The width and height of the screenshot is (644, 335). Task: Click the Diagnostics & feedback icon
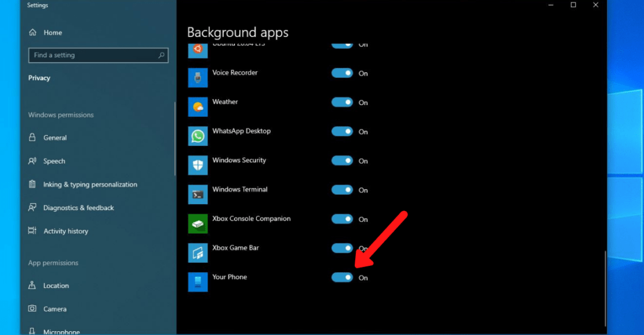[32, 208]
